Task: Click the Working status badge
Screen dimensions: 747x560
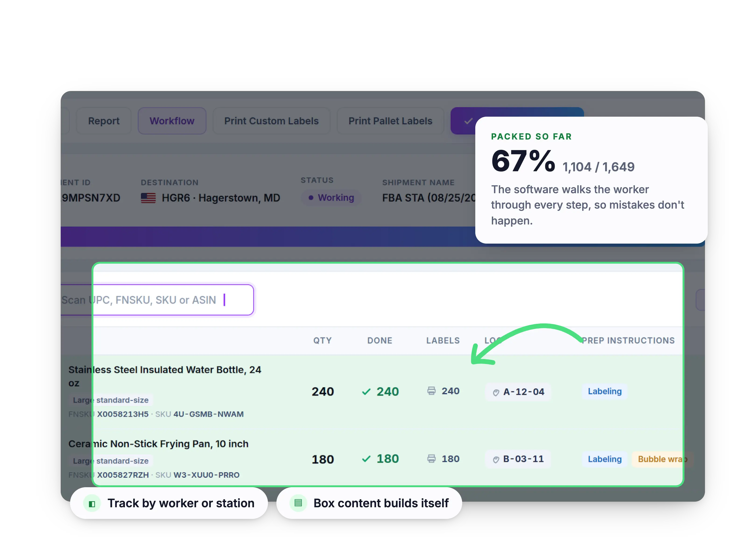Action: click(x=331, y=197)
